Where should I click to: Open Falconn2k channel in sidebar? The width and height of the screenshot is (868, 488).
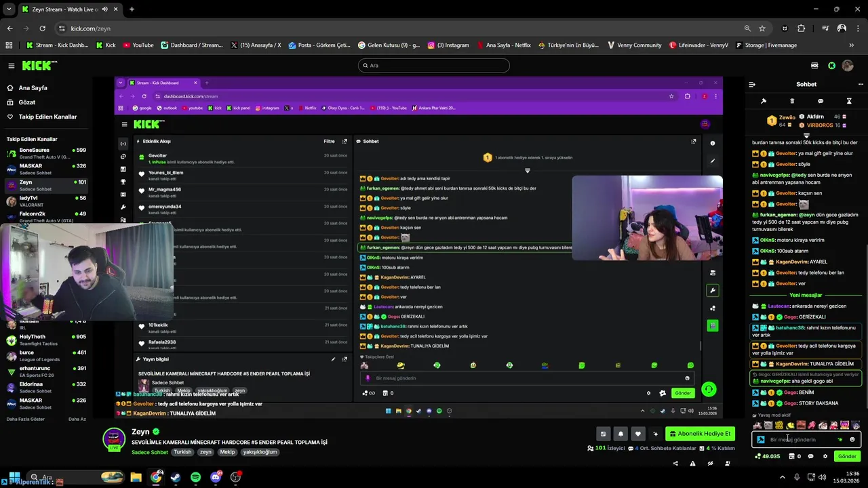click(x=46, y=217)
